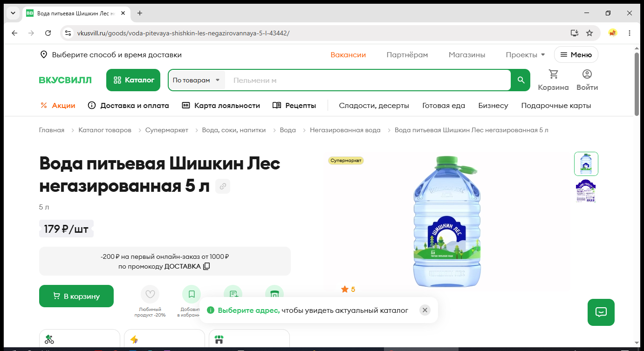Open the Меню hamburger button
Viewport: 644px width, 351px height.
tap(576, 55)
